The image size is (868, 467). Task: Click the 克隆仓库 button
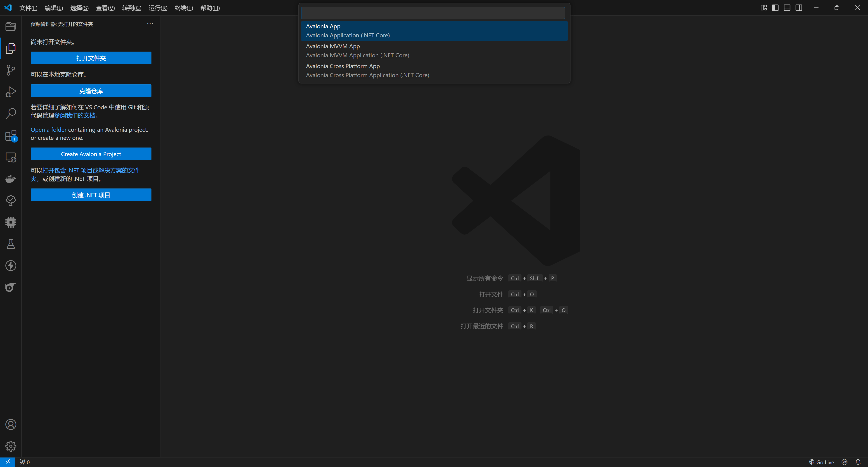click(x=91, y=91)
